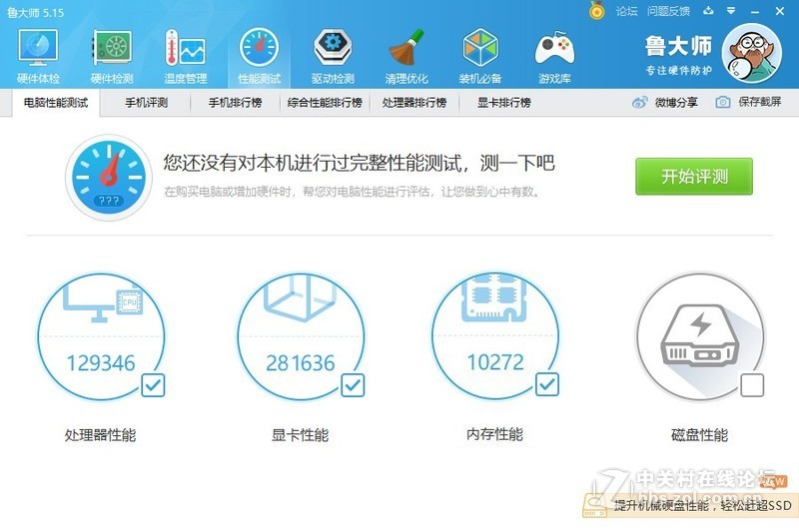Click 显卡性能 label text
The width and height of the screenshot is (799, 532).
[x=301, y=435]
